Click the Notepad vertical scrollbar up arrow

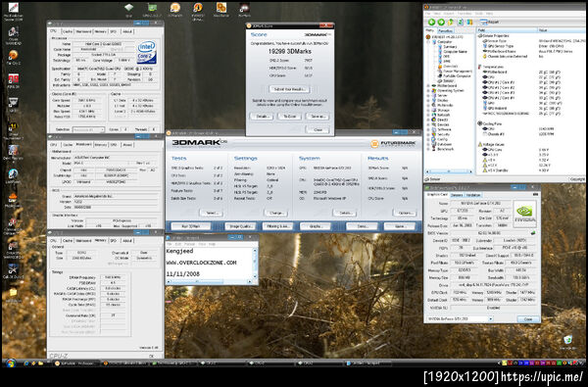click(256, 250)
